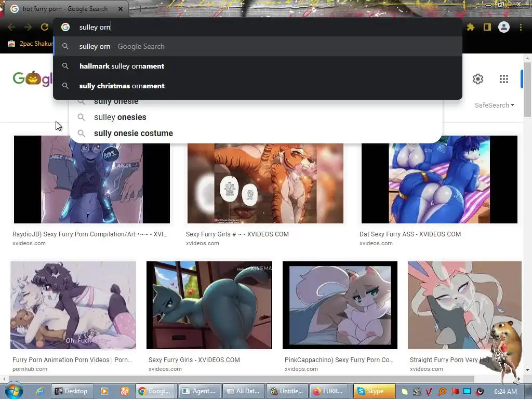Click the orange magnifier tray icon
Screen dimensions: 532x399
pos(442,392)
